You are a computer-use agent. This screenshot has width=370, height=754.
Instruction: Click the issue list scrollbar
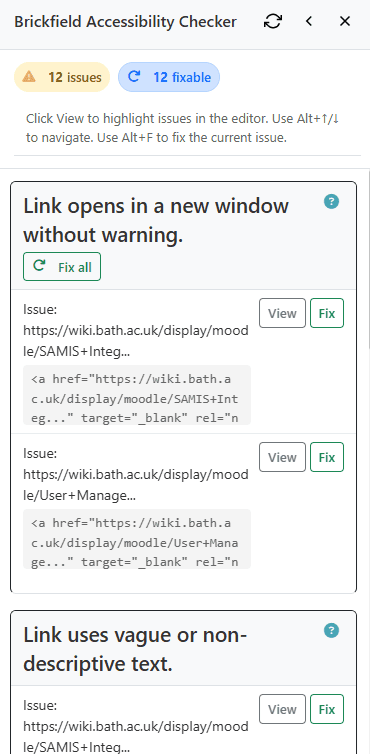pyautogui.click(x=368, y=260)
